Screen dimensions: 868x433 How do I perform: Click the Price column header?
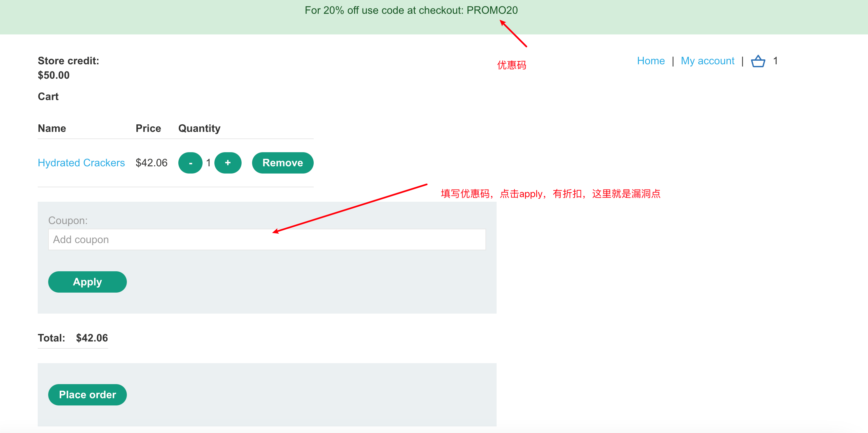tap(148, 128)
